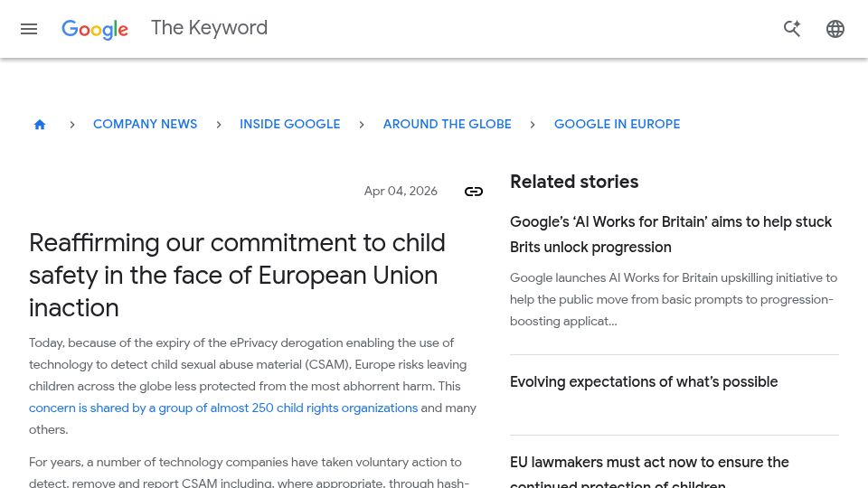Click the AI Works for Britain summary text
Viewport: 868px width, 488px height.
(x=674, y=299)
